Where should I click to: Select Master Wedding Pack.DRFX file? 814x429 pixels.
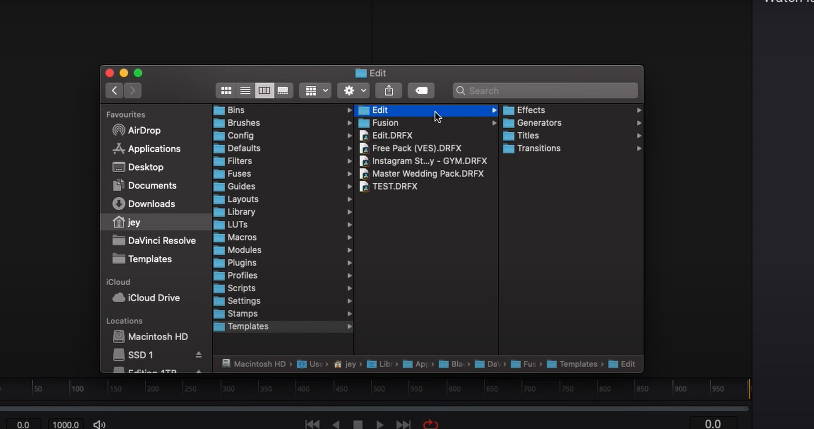point(426,174)
